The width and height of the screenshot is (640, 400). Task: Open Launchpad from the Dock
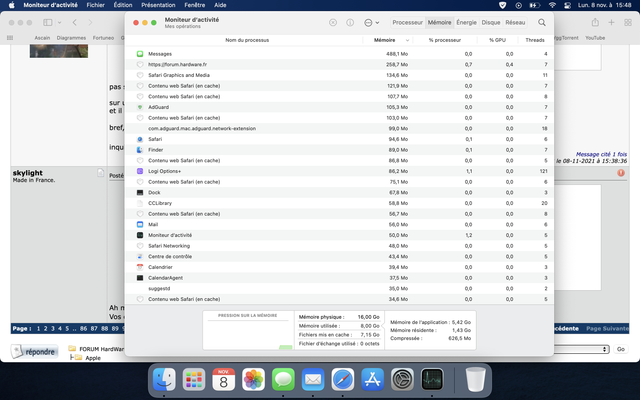pos(194,379)
